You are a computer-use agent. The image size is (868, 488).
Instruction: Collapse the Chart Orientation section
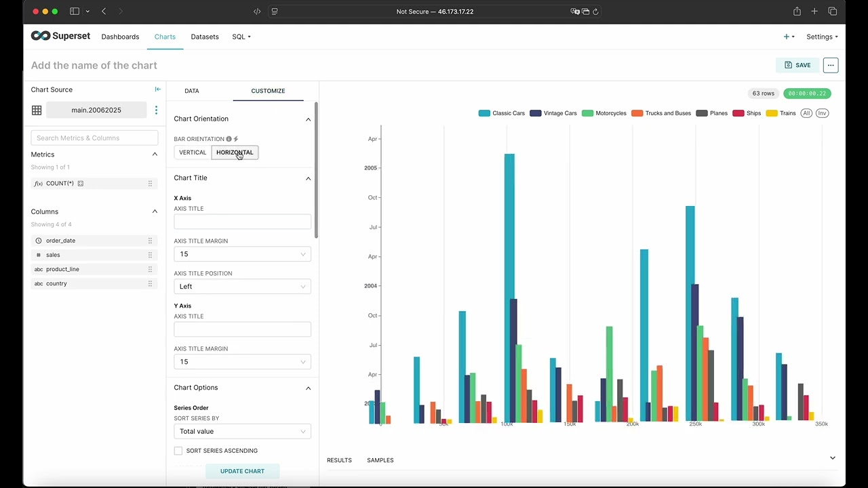coord(308,119)
